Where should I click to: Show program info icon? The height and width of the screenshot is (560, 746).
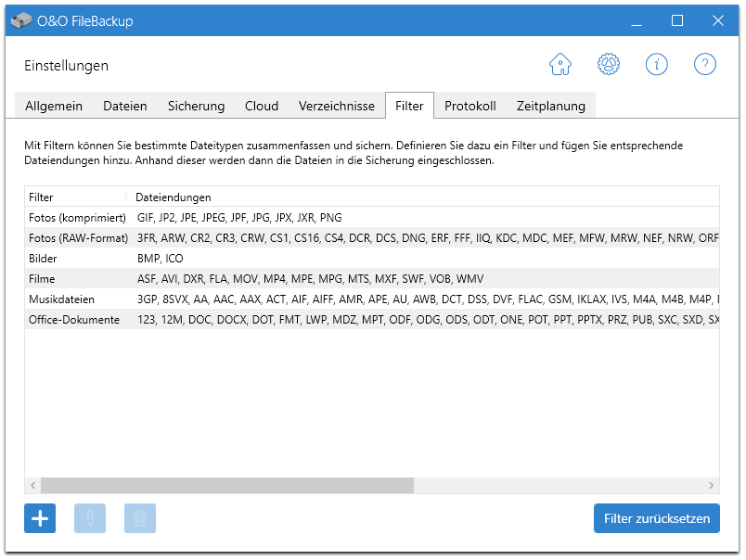coord(657,64)
